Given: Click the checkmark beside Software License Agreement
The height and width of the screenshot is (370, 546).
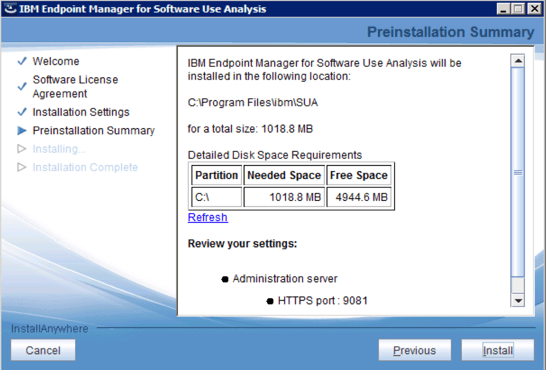Looking at the screenshot, I should [22, 86].
